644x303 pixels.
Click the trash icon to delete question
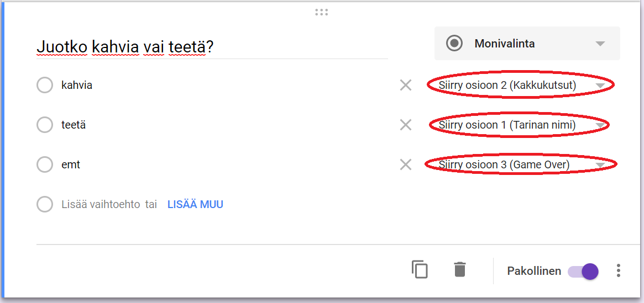tap(459, 270)
